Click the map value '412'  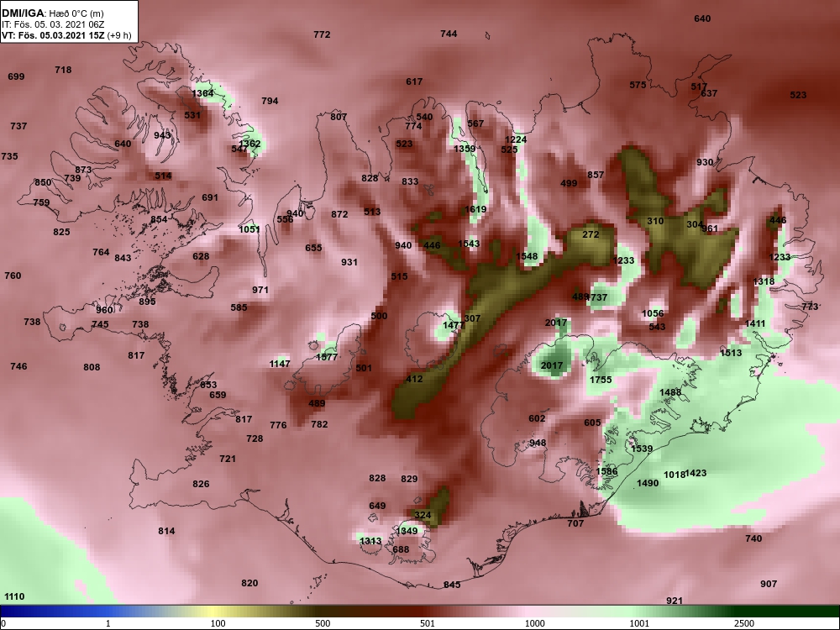pos(414,380)
